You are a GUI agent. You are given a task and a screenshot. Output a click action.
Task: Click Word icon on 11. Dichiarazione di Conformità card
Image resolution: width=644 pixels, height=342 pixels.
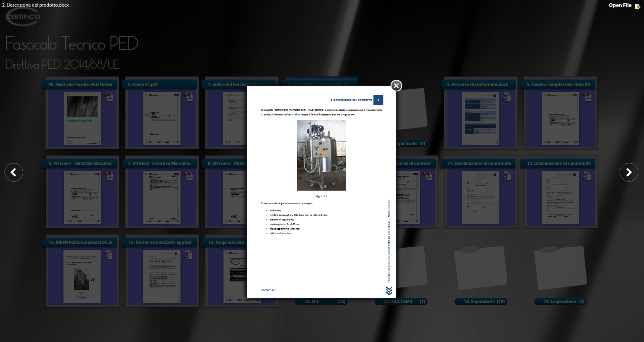506,176
